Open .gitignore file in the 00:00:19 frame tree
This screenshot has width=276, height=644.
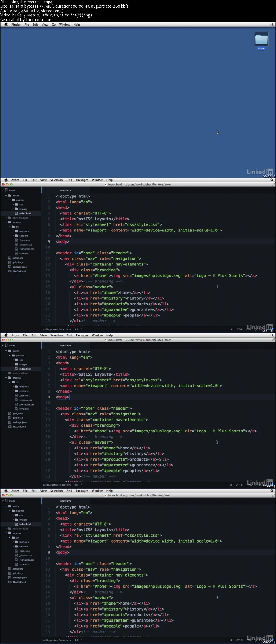(18, 258)
